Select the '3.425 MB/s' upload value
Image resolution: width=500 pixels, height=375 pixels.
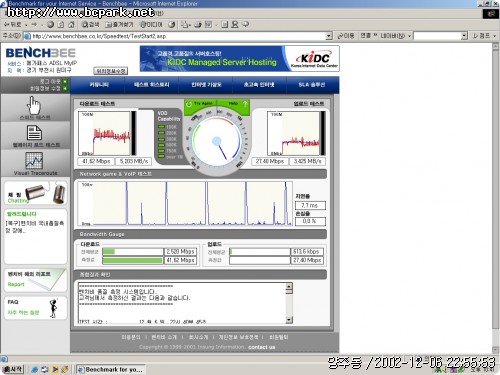pos(307,161)
